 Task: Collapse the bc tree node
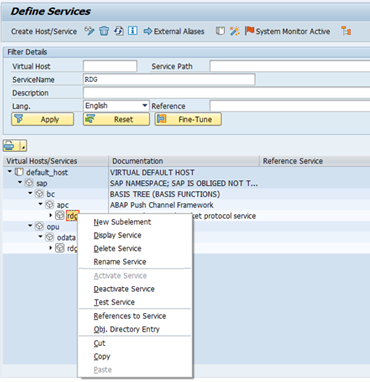(30, 193)
